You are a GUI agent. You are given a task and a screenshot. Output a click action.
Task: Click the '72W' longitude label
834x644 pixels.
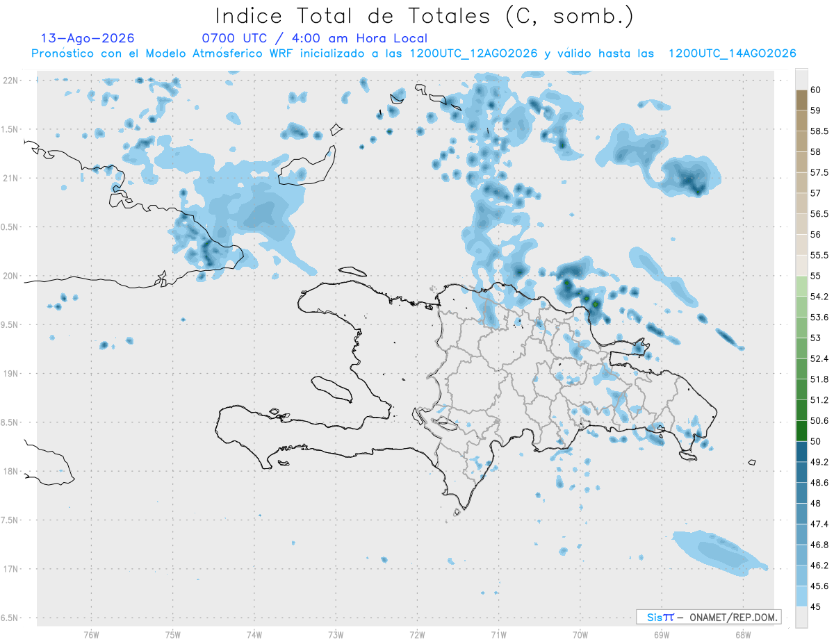(x=417, y=634)
